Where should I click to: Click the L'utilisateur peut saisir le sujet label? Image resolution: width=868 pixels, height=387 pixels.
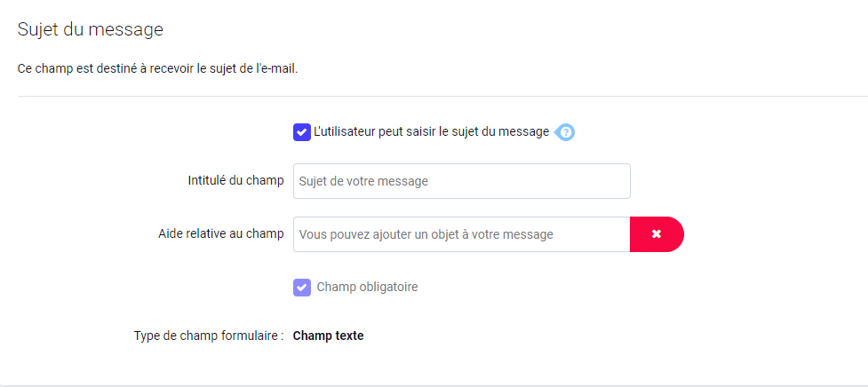[431, 132]
